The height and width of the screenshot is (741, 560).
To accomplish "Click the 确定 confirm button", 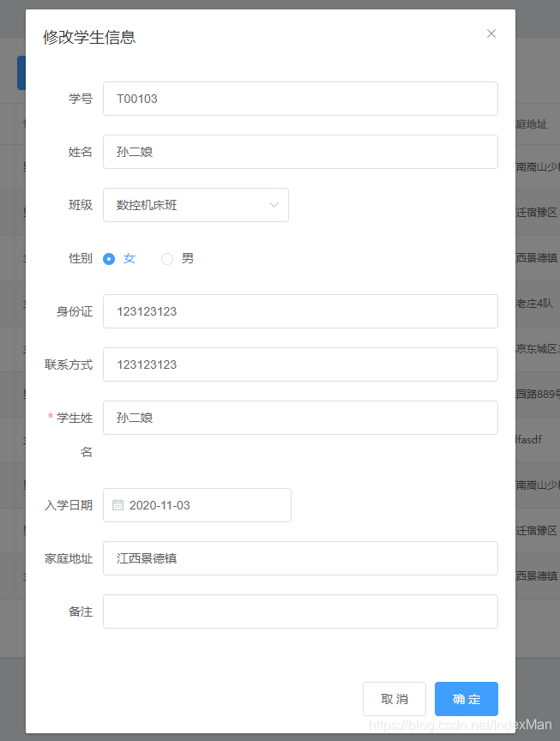I will tap(466, 699).
